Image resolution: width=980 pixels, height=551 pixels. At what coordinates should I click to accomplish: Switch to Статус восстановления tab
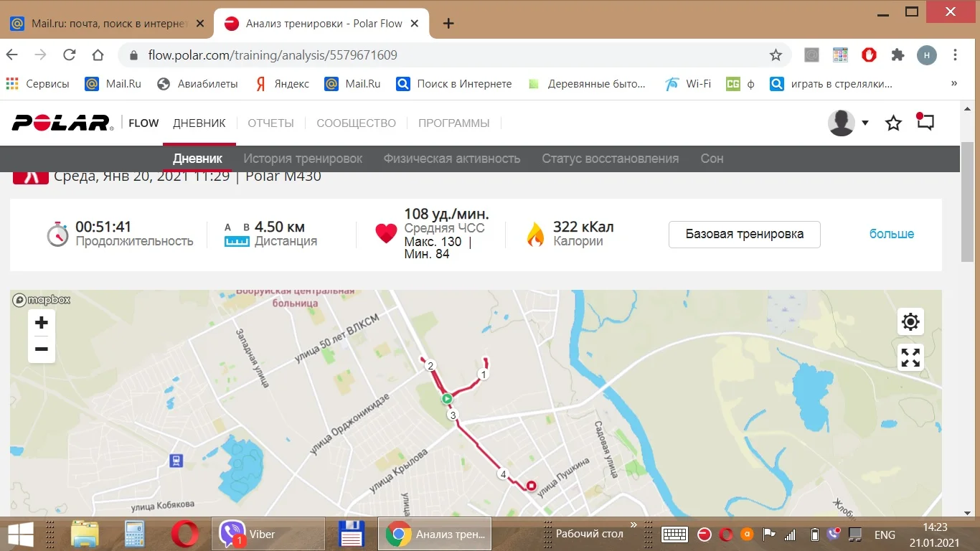point(611,159)
